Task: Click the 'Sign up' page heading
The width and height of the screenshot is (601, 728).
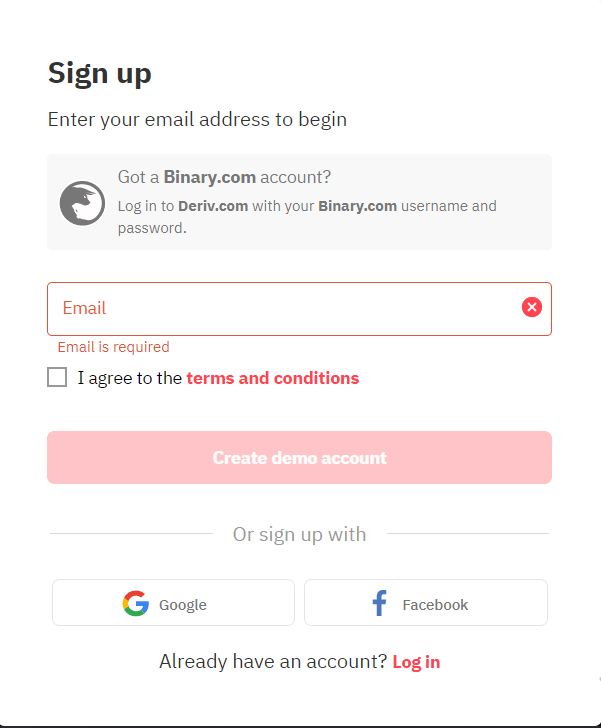Action: pos(100,73)
